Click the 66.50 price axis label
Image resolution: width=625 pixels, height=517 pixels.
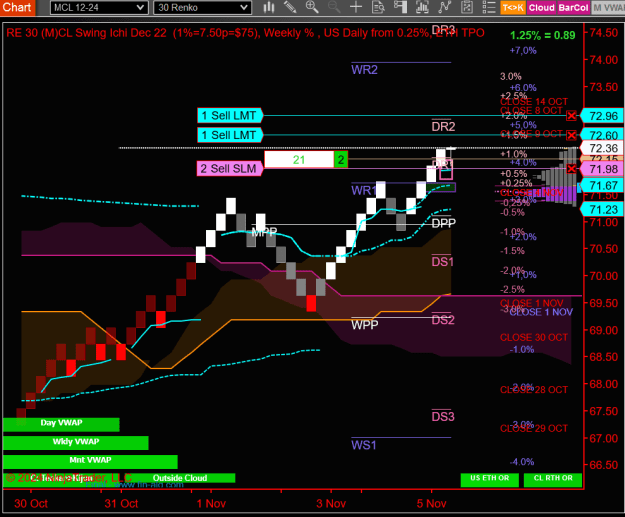click(603, 465)
